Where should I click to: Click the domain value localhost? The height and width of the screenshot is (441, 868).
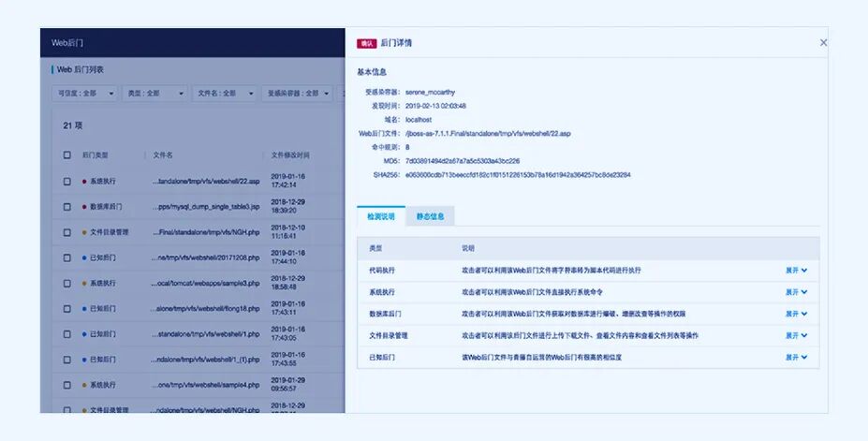pos(419,120)
